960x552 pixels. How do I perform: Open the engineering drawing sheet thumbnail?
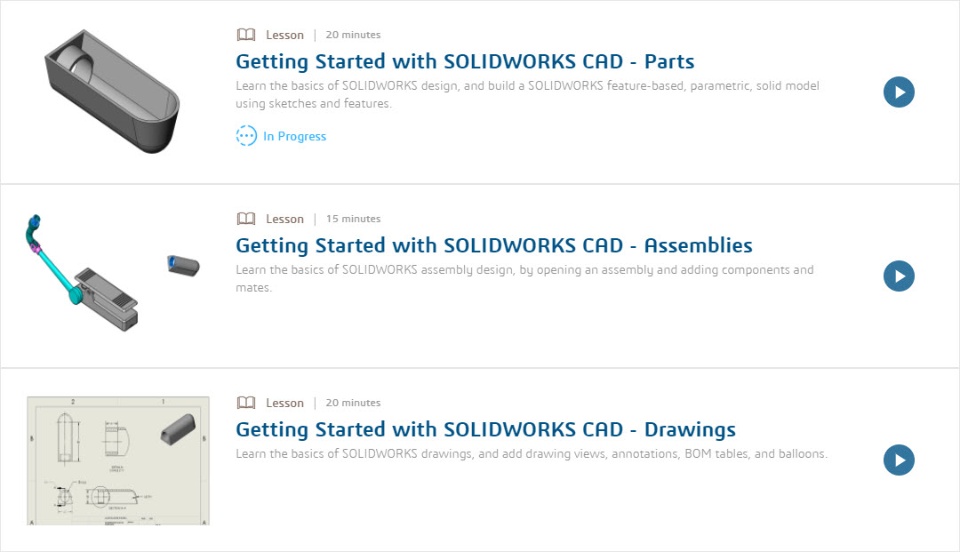tap(118, 460)
